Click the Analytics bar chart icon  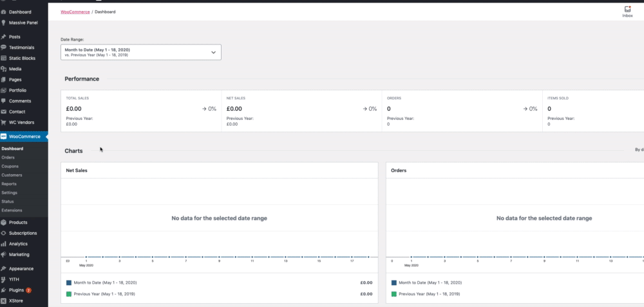click(x=4, y=244)
